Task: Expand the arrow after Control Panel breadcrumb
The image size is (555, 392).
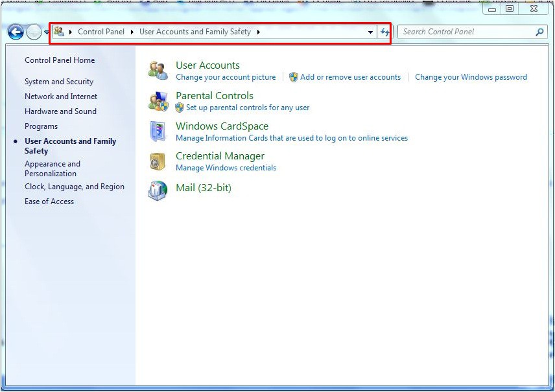Action: [132, 32]
